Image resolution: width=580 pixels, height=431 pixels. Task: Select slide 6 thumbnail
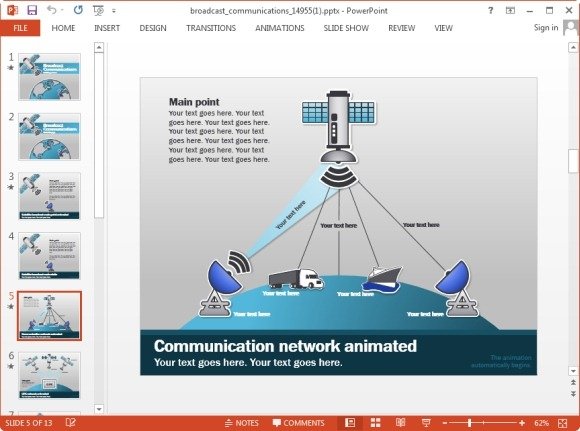point(49,375)
